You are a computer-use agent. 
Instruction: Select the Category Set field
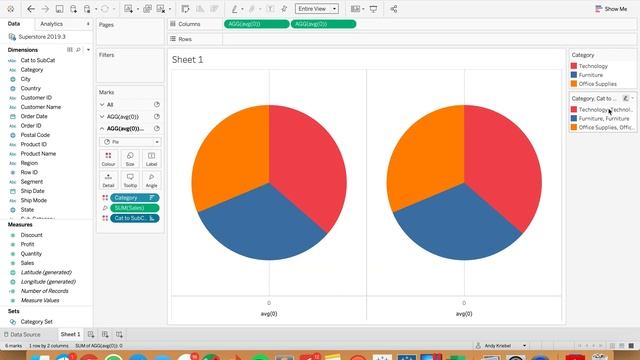pos(36,322)
